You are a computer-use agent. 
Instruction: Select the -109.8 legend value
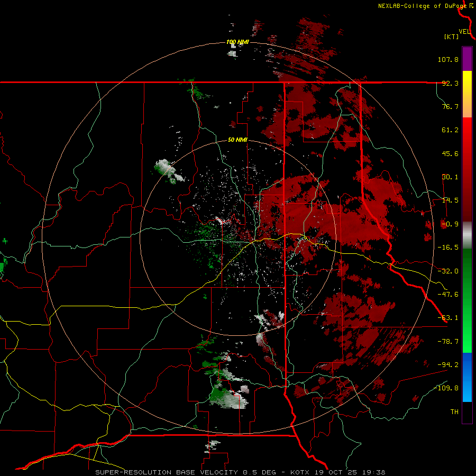[446, 388]
